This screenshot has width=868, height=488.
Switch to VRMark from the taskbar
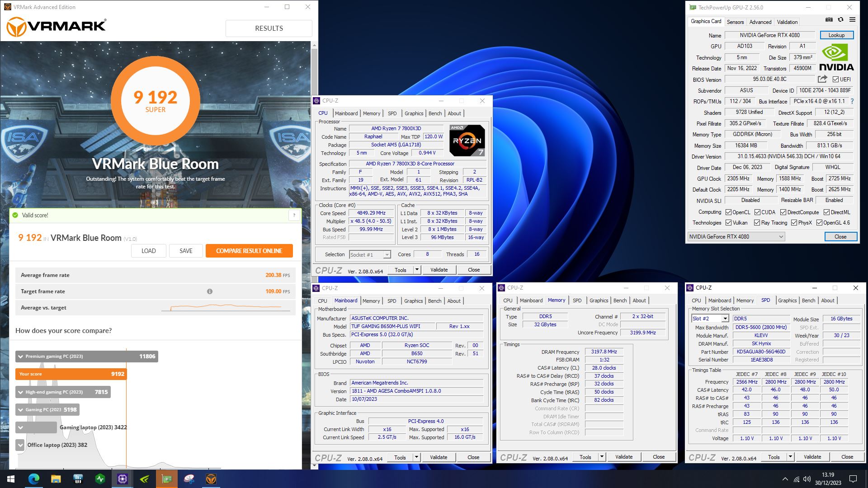click(x=211, y=479)
